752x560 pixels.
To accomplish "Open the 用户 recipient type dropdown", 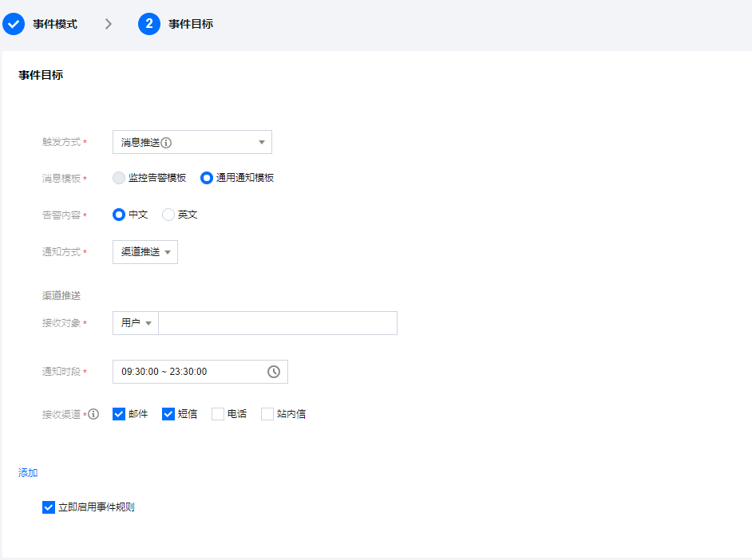I will point(136,323).
